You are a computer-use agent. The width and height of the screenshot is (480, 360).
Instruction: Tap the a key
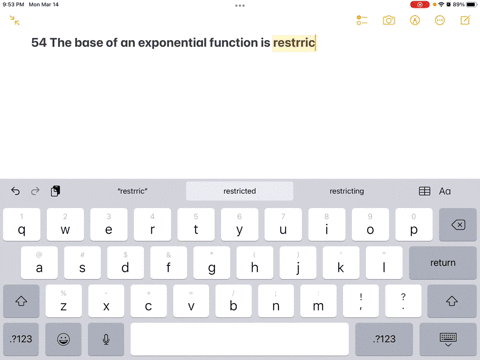(x=39, y=263)
